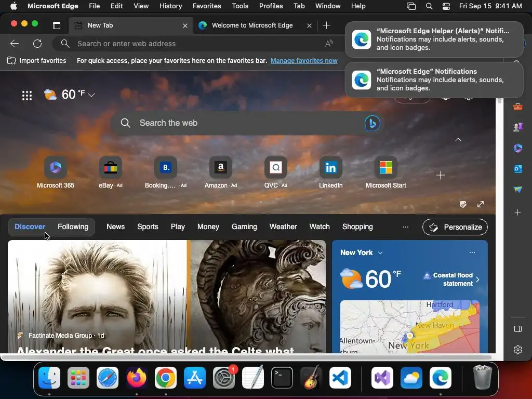This screenshot has width=532, height=399.
Task: Open sidebar settings gear icon
Action: (x=518, y=350)
